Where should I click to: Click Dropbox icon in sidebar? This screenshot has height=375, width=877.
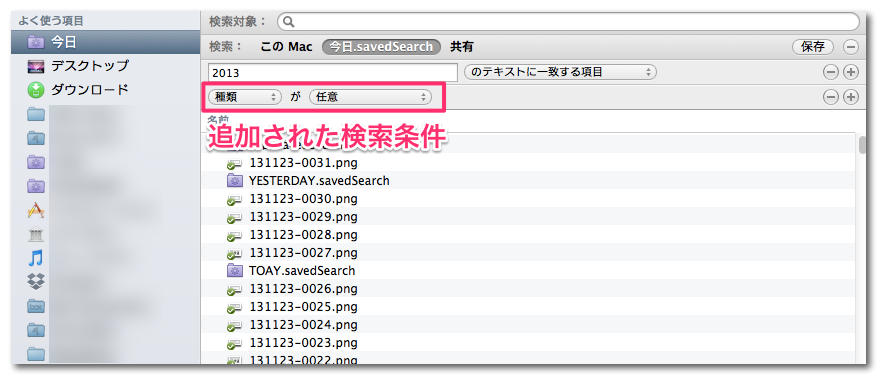coord(36,282)
